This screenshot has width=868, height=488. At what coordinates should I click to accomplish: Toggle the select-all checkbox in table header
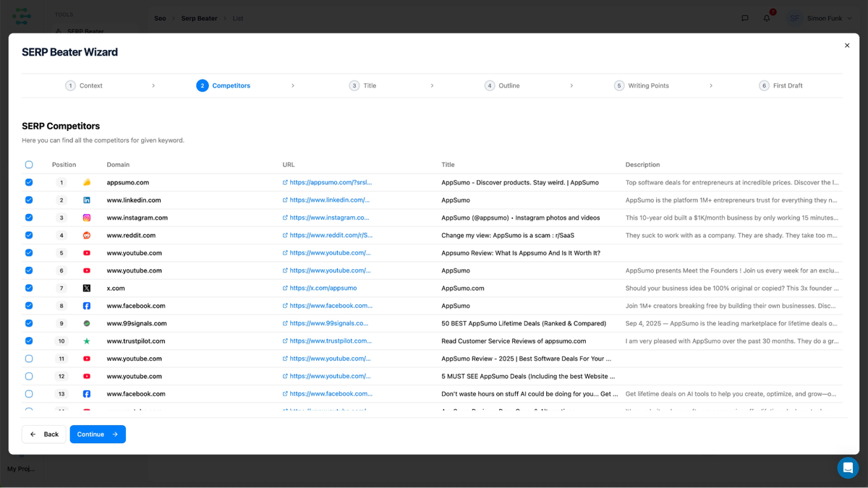(x=29, y=164)
